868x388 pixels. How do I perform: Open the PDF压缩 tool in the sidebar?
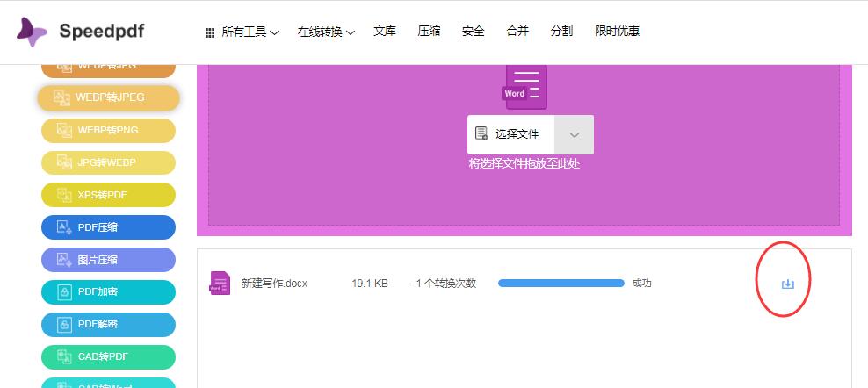pos(108,227)
